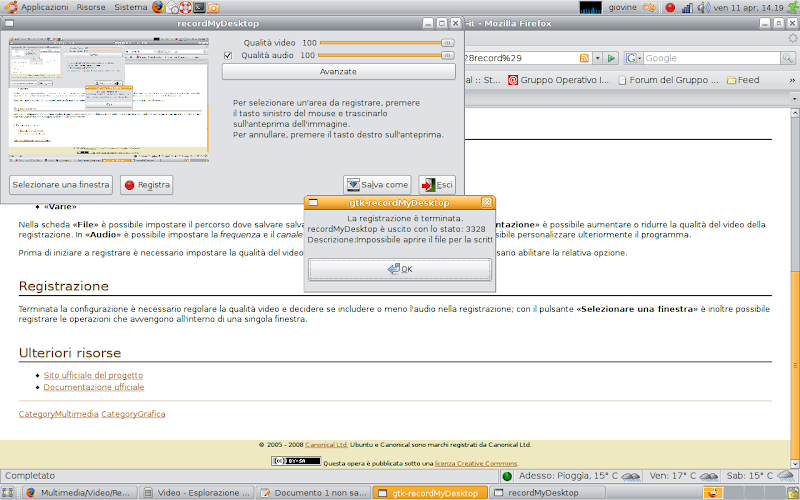Viewport: 800px width, 500px height.
Task: Click the Google search input field
Action: (711, 58)
